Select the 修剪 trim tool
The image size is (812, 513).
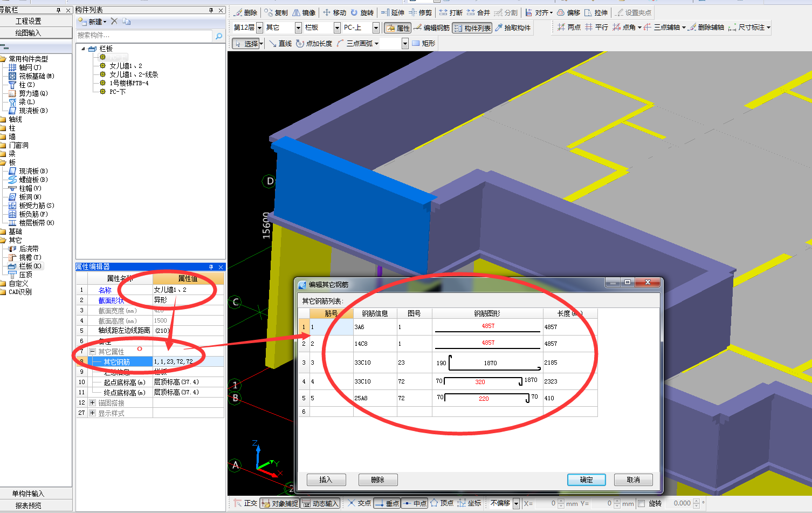coord(421,12)
